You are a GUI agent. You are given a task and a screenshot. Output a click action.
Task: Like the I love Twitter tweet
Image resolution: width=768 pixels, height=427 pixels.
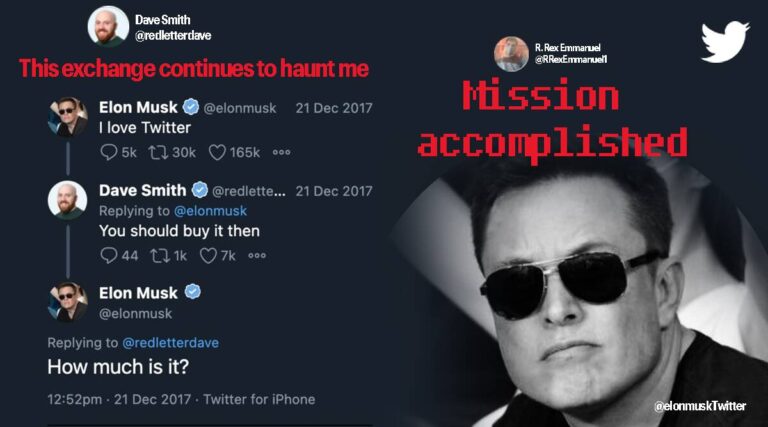click(x=216, y=152)
